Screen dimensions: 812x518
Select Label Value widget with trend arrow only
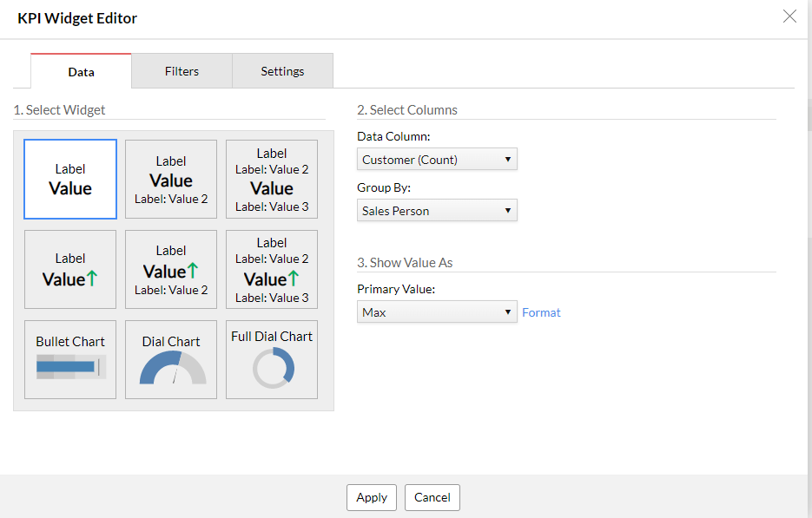(x=70, y=270)
